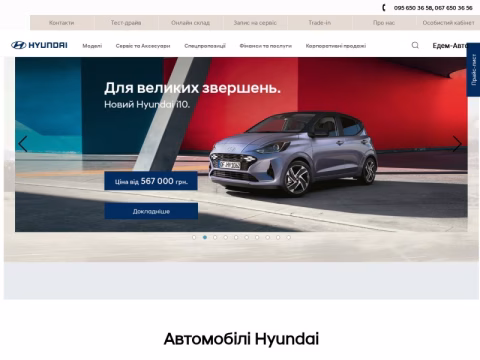This screenshot has height=360, width=480.
Task: Expand Сервіс та Аксесуари menu
Action: (143, 46)
